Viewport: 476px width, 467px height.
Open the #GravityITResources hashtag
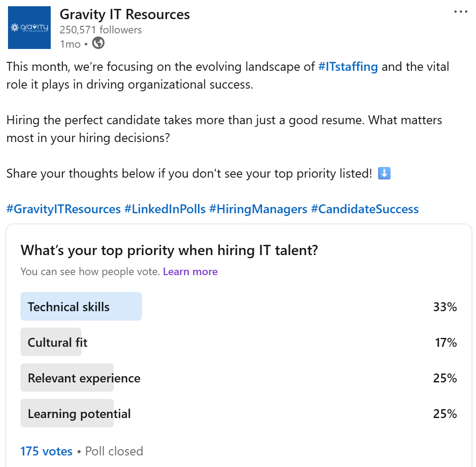tap(64, 209)
